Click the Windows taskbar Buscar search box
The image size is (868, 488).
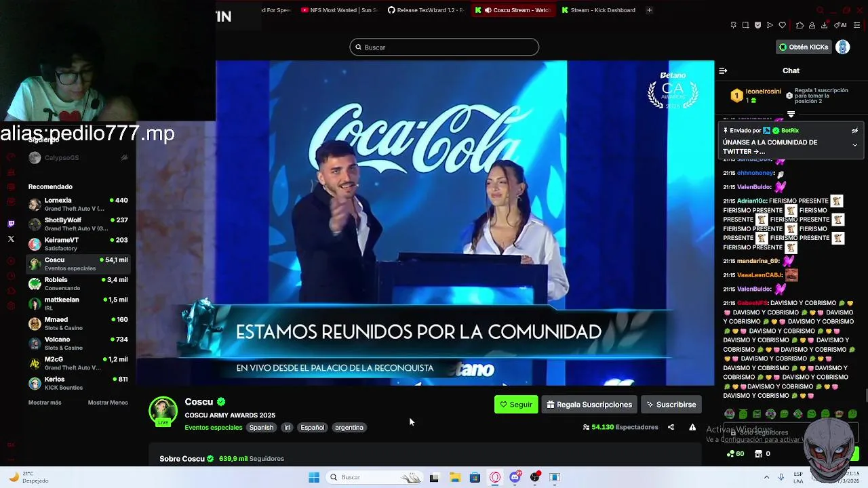[374, 477]
